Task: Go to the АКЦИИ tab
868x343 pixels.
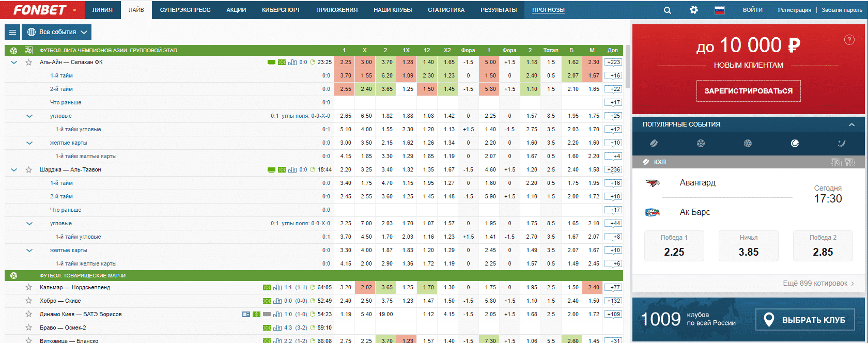Action: click(236, 10)
